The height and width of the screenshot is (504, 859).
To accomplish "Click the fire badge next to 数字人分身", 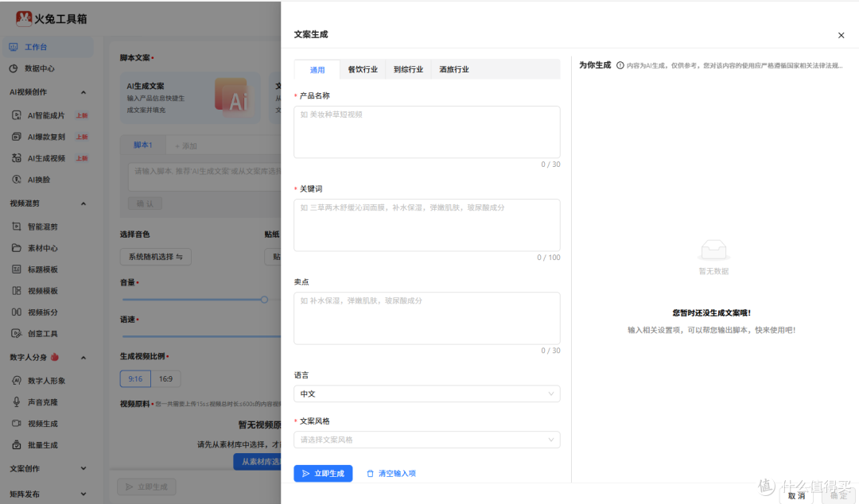I will 55,357.
